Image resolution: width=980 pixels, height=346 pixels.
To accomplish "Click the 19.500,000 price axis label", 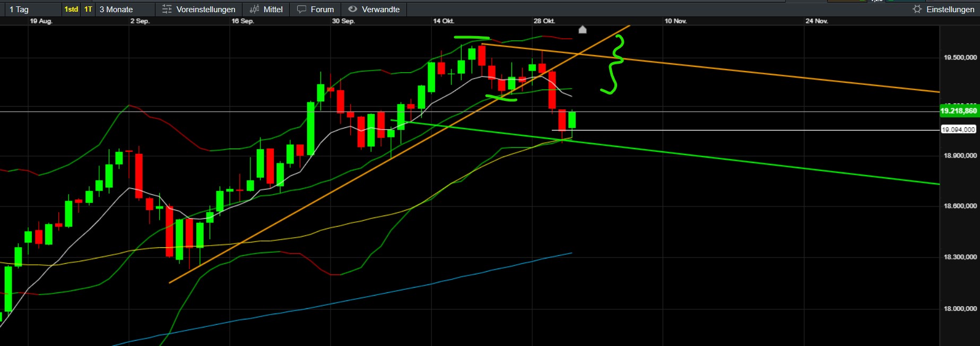I will (960, 57).
